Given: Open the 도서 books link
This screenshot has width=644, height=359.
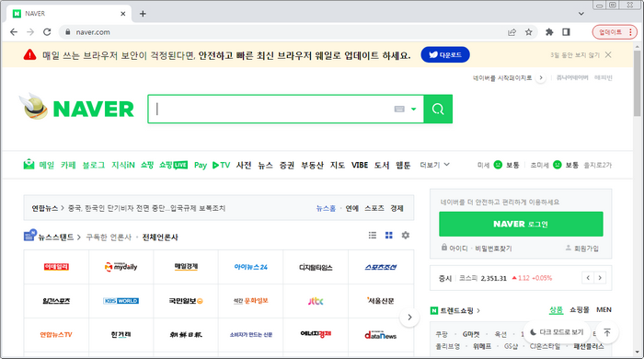Looking at the screenshot, I should (382, 165).
